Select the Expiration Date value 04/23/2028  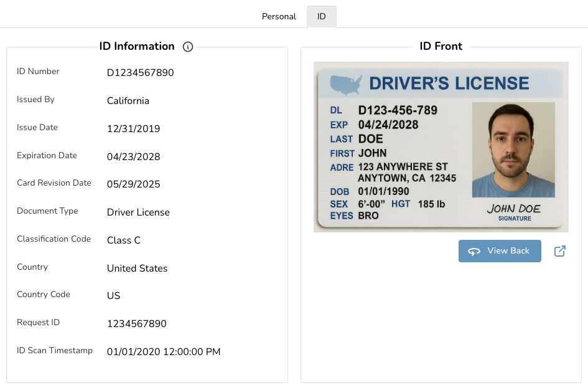[x=133, y=156]
